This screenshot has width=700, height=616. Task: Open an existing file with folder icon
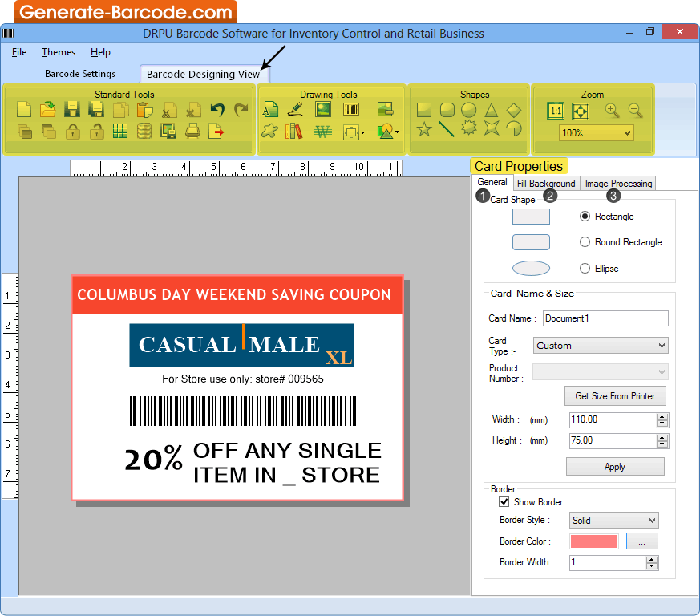(x=48, y=109)
